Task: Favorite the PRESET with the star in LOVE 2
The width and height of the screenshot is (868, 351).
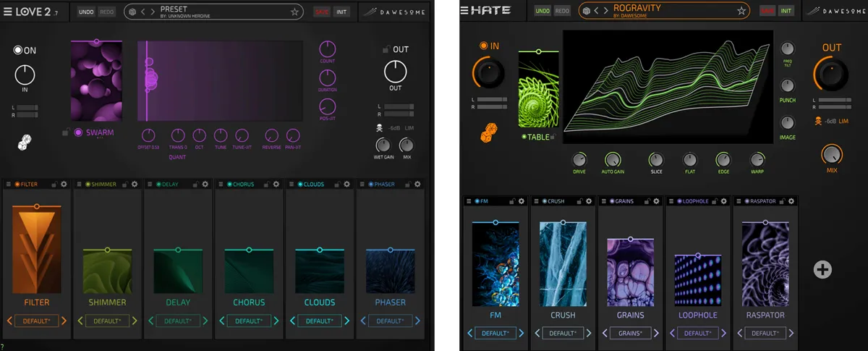Action: tap(294, 12)
